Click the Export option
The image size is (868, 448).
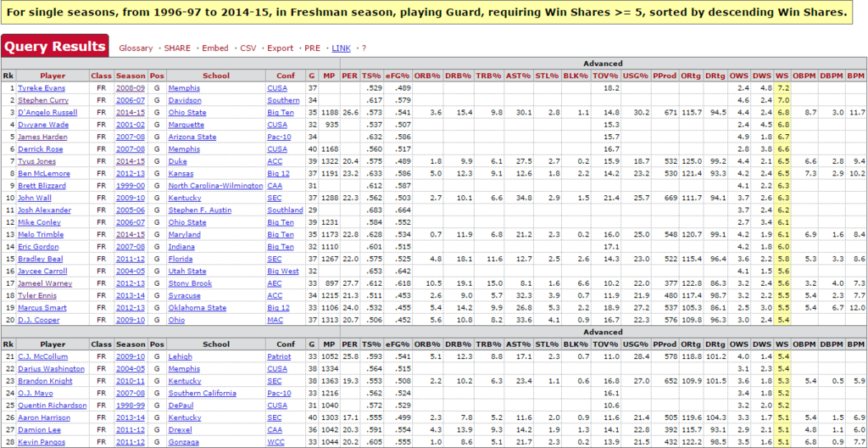[x=280, y=48]
